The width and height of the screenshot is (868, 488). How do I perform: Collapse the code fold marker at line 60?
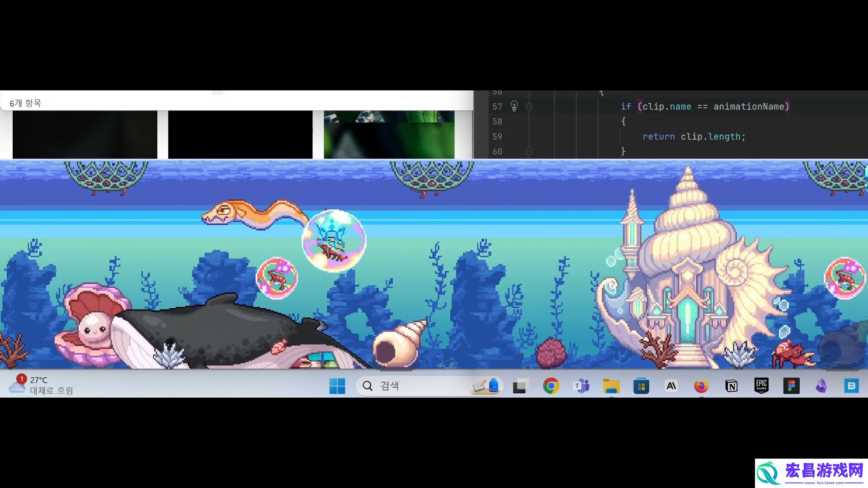coord(529,151)
